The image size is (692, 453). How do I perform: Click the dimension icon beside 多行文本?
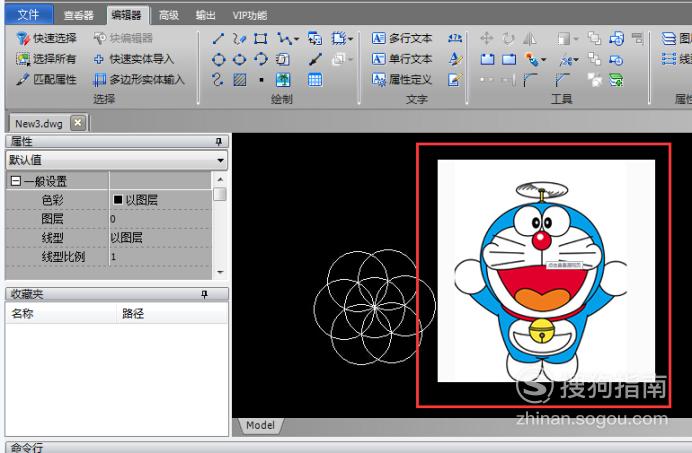[x=455, y=38]
